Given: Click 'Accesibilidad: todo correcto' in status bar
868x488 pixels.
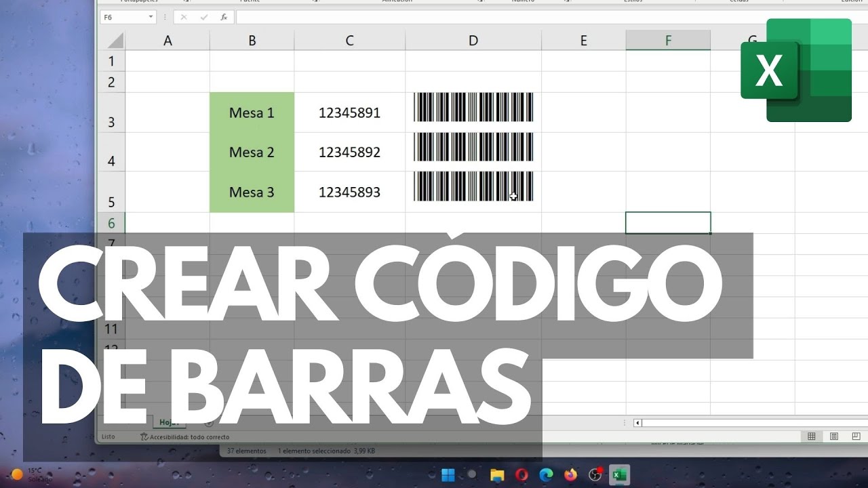Looking at the screenshot, I should [184, 437].
